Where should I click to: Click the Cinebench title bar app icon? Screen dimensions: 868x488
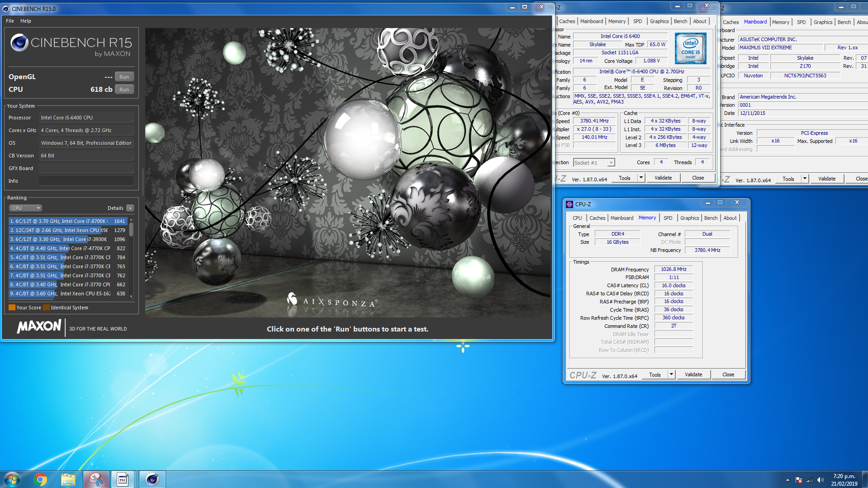(x=6, y=9)
